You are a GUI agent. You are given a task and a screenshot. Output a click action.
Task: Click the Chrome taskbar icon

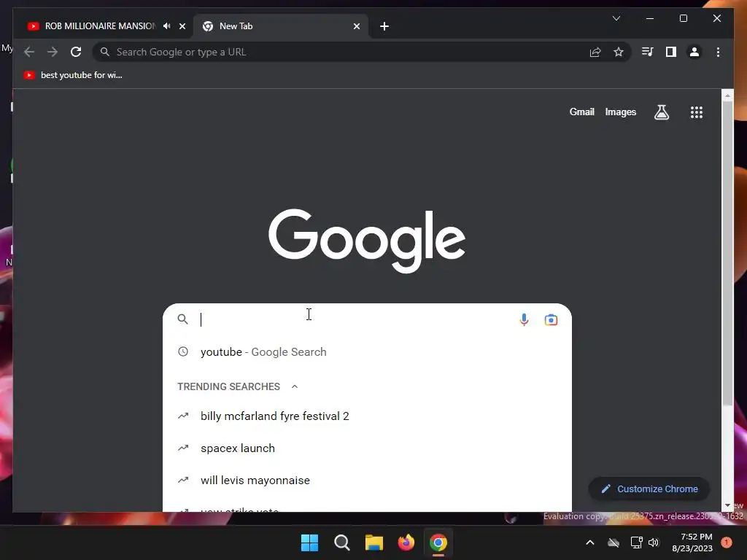[x=438, y=542]
